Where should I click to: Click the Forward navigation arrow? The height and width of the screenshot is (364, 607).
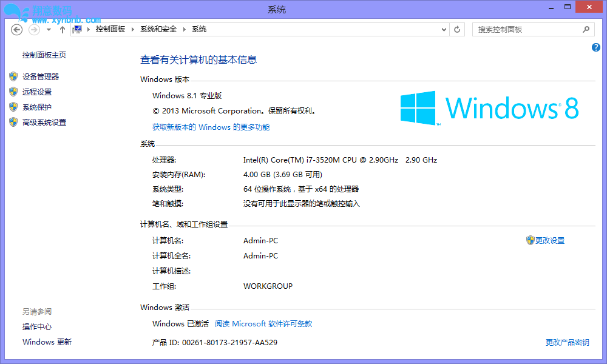pos(34,29)
